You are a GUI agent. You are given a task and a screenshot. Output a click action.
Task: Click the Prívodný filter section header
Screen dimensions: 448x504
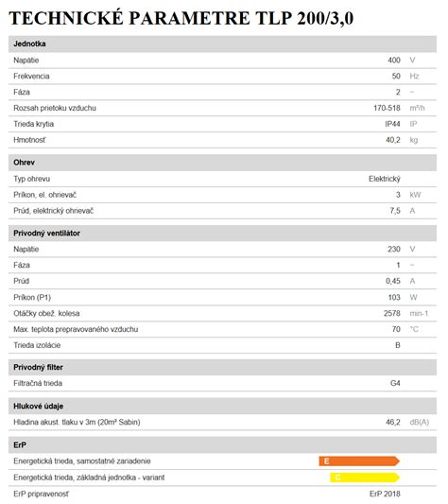pos(222,368)
